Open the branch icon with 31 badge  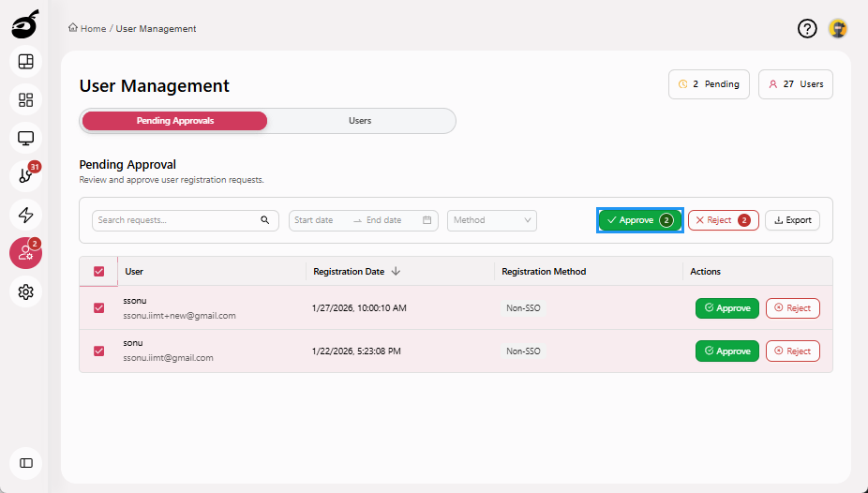[26, 176]
